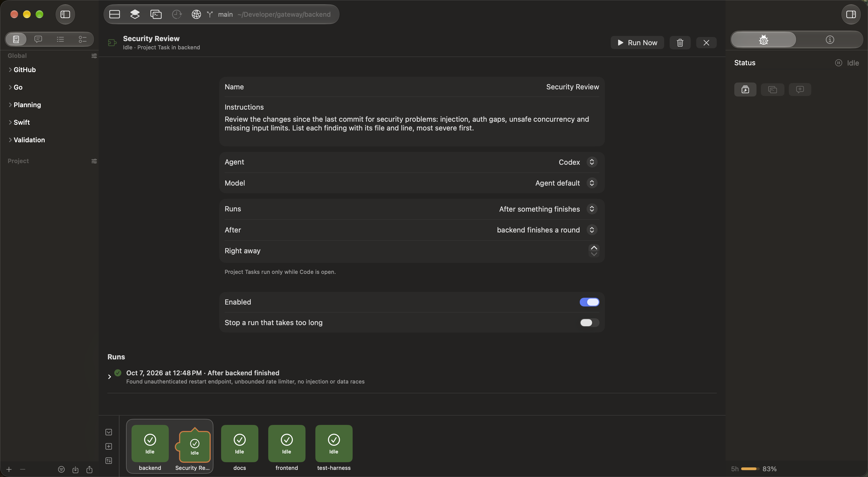Image resolution: width=868 pixels, height=477 pixels.
Task: Expand the Validation tree group
Action: pos(10,140)
